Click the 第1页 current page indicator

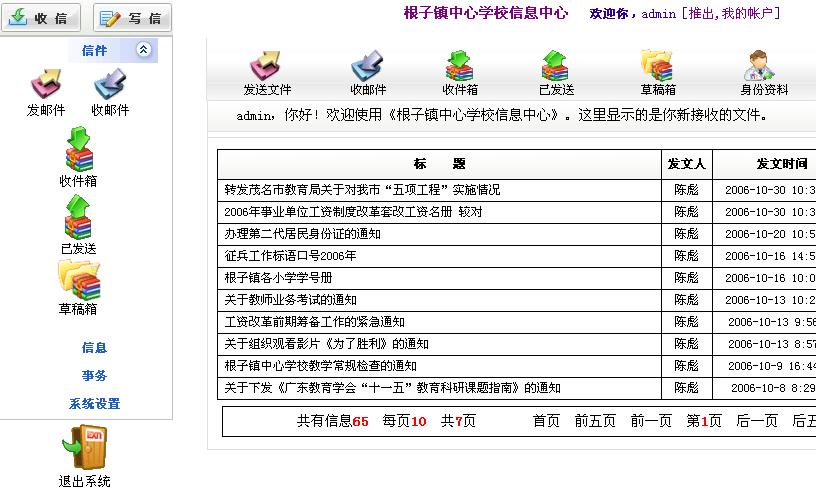pyautogui.click(x=704, y=421)
